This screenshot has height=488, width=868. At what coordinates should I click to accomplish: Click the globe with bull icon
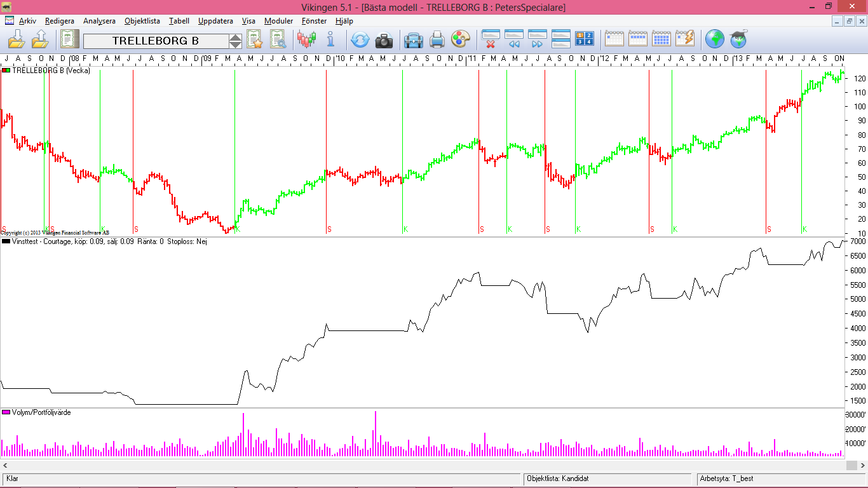[x=738, y=39]
